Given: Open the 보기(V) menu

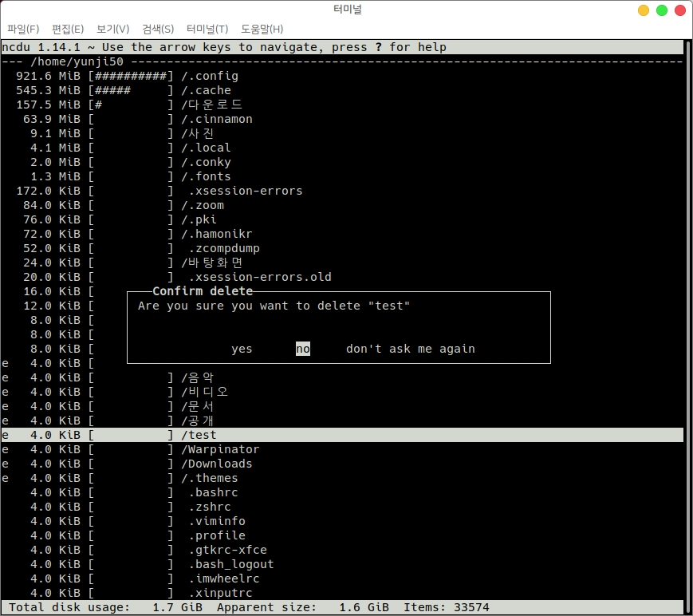Looking at the screenshot, I should pos(113,30).
